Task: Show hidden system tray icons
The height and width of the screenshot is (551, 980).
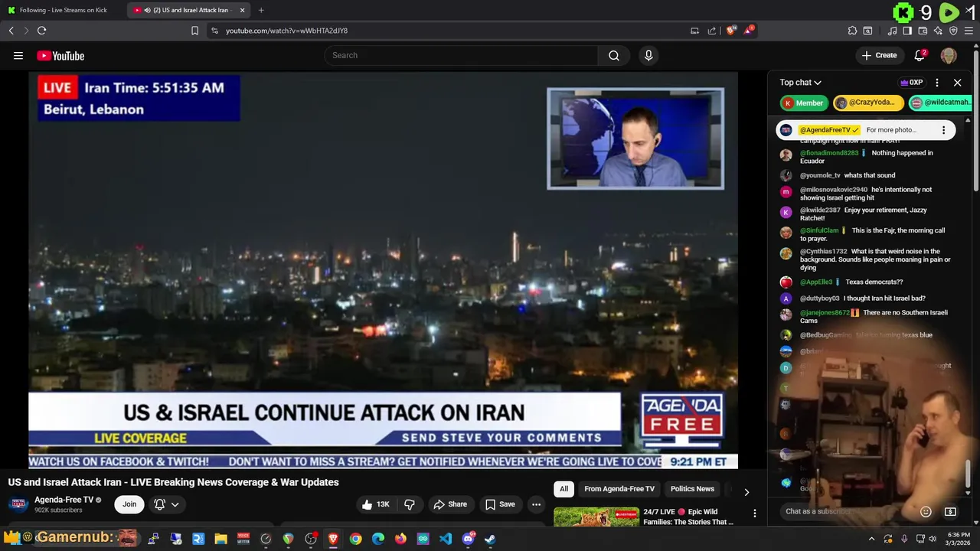Action: [x=871, y=539]
